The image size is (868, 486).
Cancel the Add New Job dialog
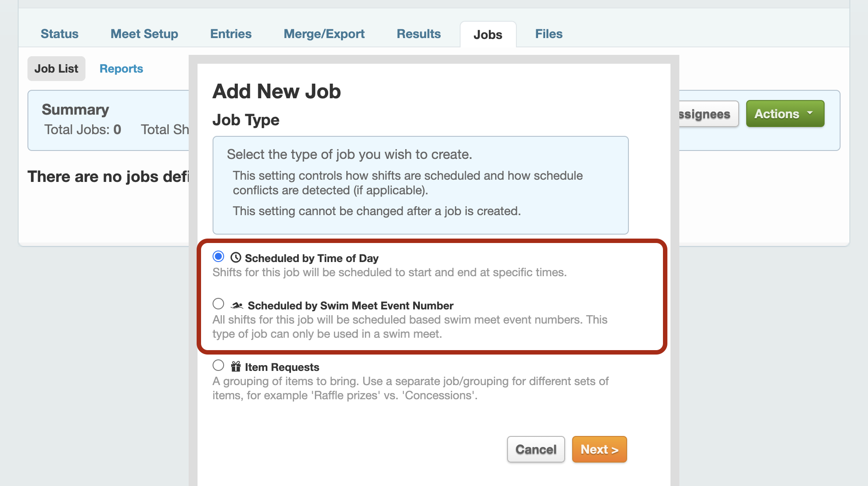(536, 449)
